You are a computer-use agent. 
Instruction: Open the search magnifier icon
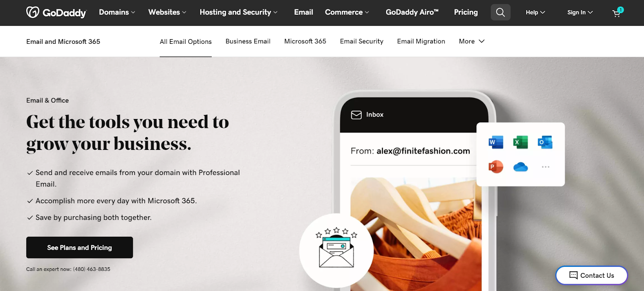tap(500, 12)
